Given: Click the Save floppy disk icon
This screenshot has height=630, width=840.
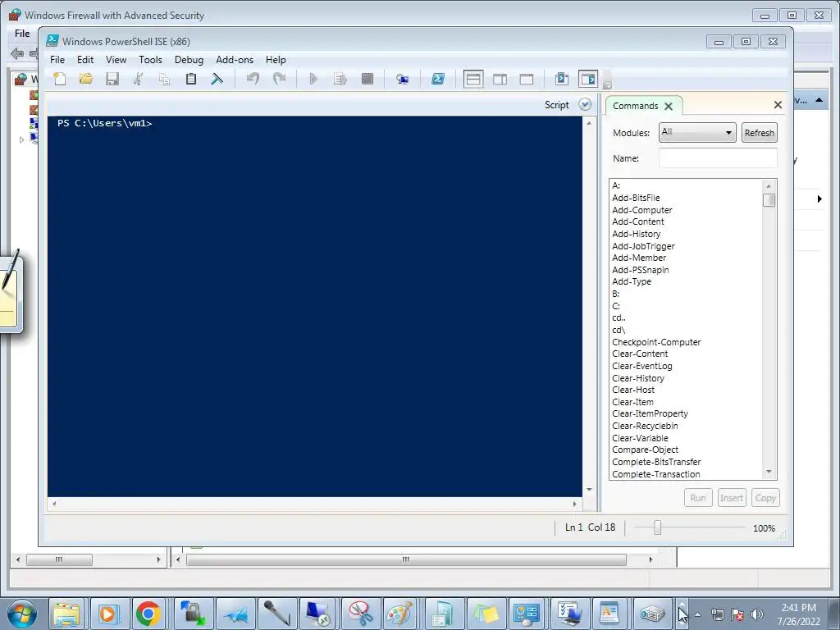Looking at the screenshot, I should (x=112, y=80).
